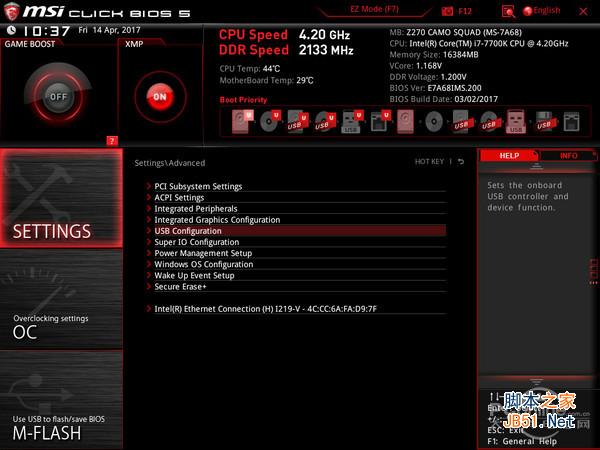Open the red question mark help icon

pos(112,141)
